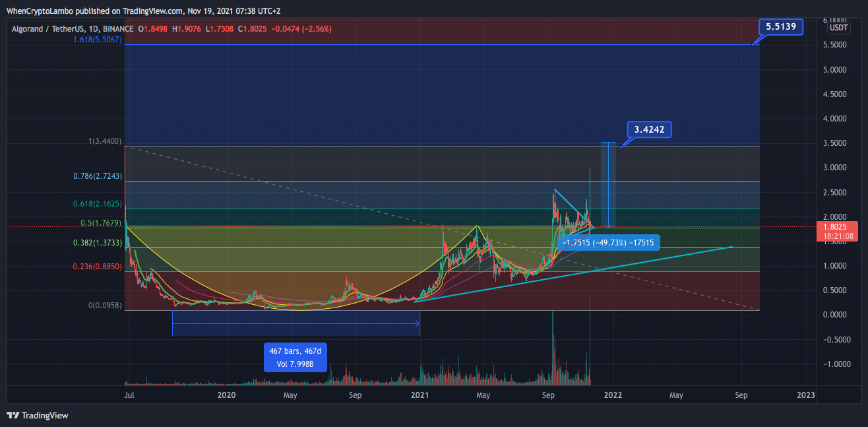Screen dimensions: 868x427
Task: Click the open value O1.8498
Action: click(x=152, y=29)
